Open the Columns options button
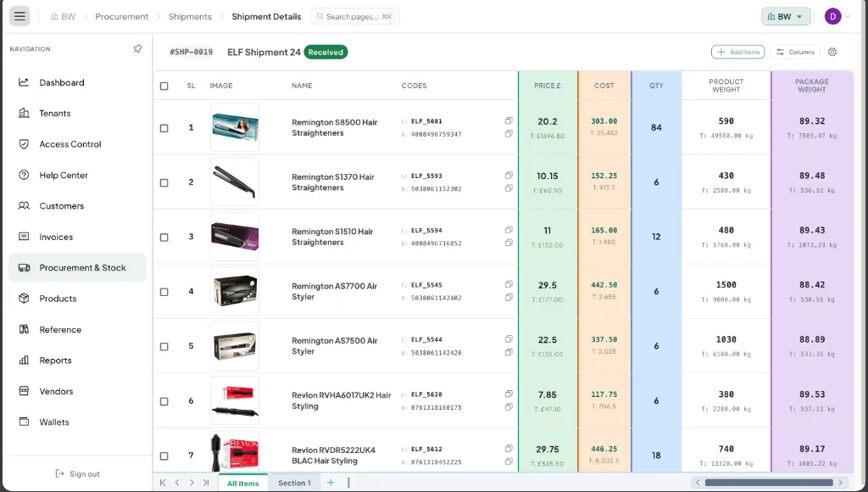The height and width of the screenshot is (492, 868). pyautogui.click(x=795, y=52)
